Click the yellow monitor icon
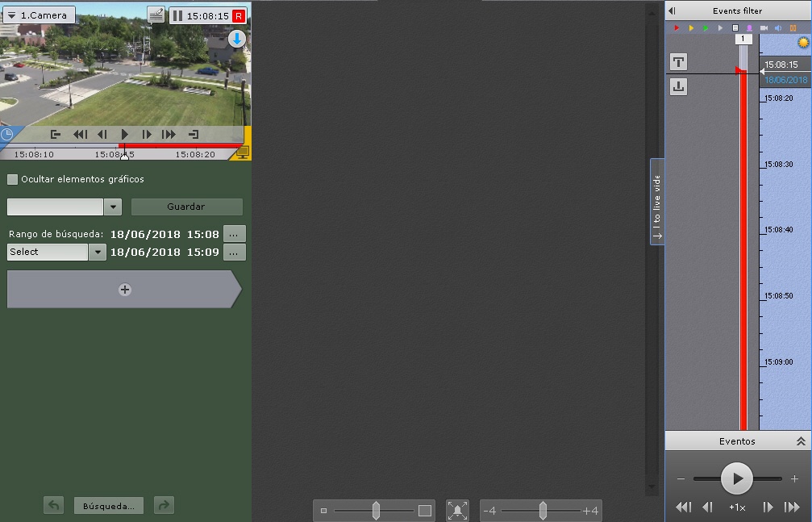 tap(243, 152)
